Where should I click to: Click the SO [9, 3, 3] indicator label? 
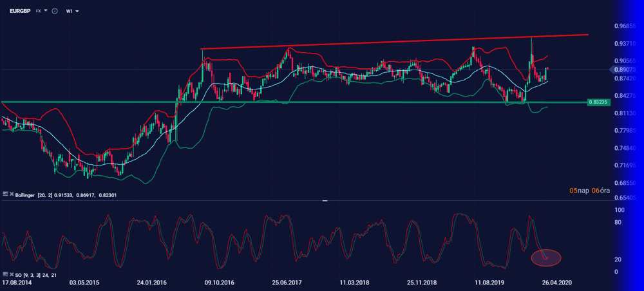coord(37,276)
